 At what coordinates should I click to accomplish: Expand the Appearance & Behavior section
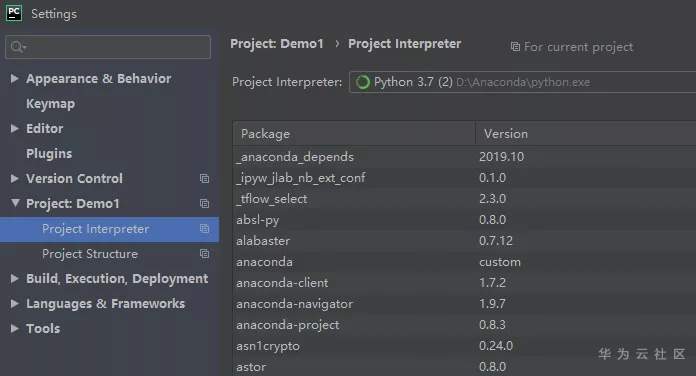tap(15, 79)
